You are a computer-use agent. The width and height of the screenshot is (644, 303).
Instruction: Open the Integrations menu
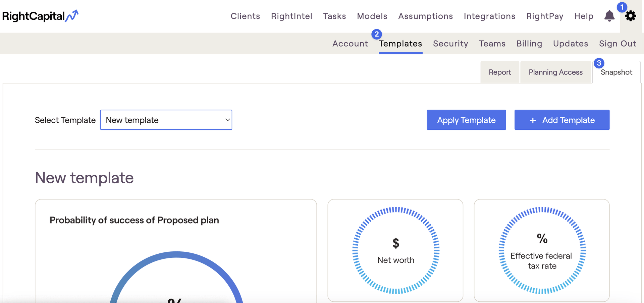(x=489, y=16)
